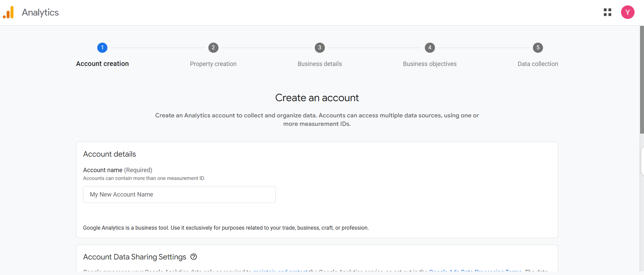Go to Data collection step label
Image resolution: width=644 pixels, height=275 pixels.
pyautogui.click(x=538, y=64)
